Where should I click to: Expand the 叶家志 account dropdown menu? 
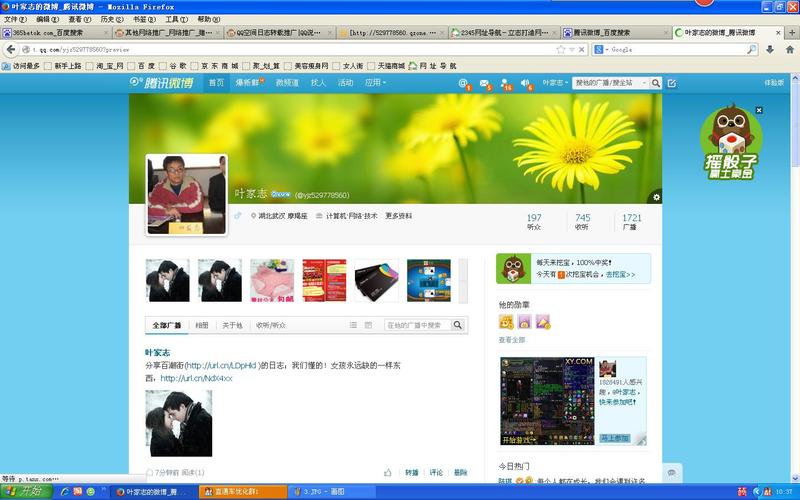pyautogui.click(x=555, y=83)
